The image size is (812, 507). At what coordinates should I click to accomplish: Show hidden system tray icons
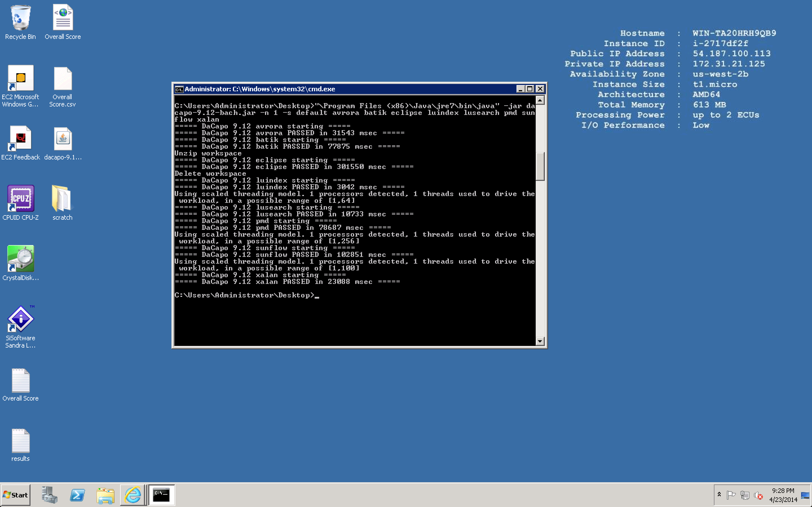tap(719, 495)
